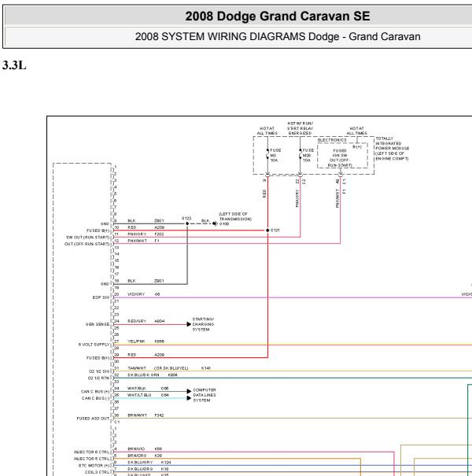Click 'O2 1/2 RTN' pin label

[x=98, y=378]
